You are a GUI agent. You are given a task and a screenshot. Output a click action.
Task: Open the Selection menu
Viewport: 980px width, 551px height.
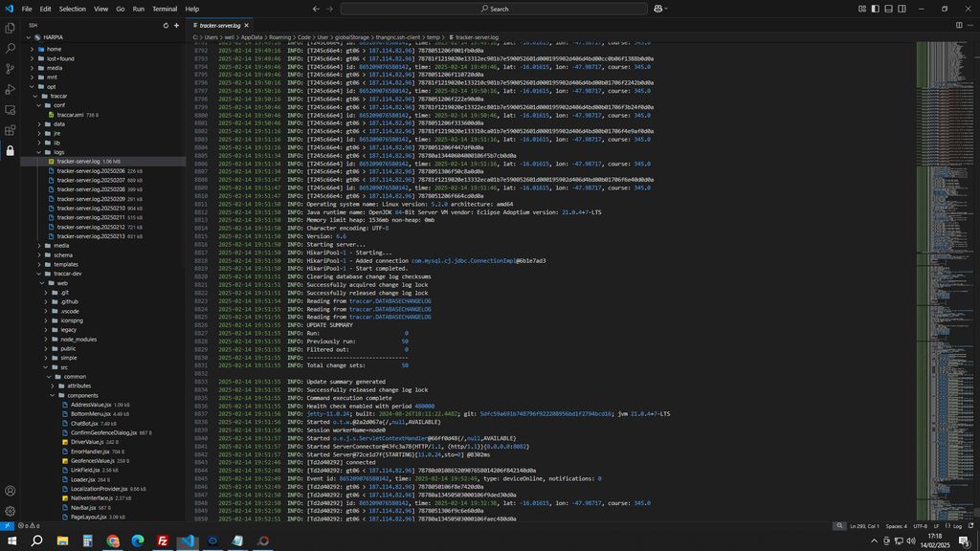coord(72,9)
